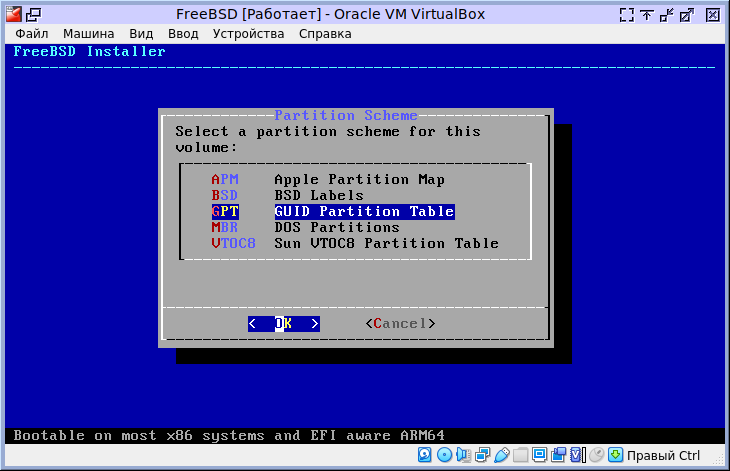
Task: Open the Файл menu
Action: pyautogui.click(x=32, y=34)
